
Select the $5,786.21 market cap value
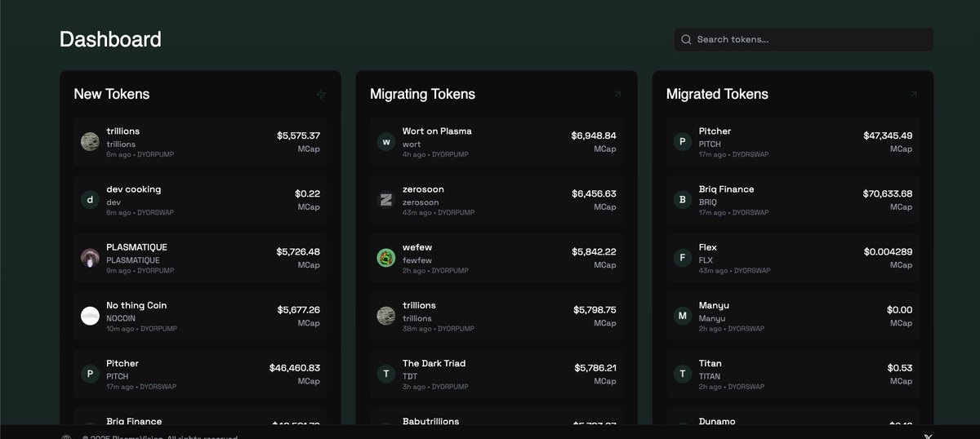(595, 368)
